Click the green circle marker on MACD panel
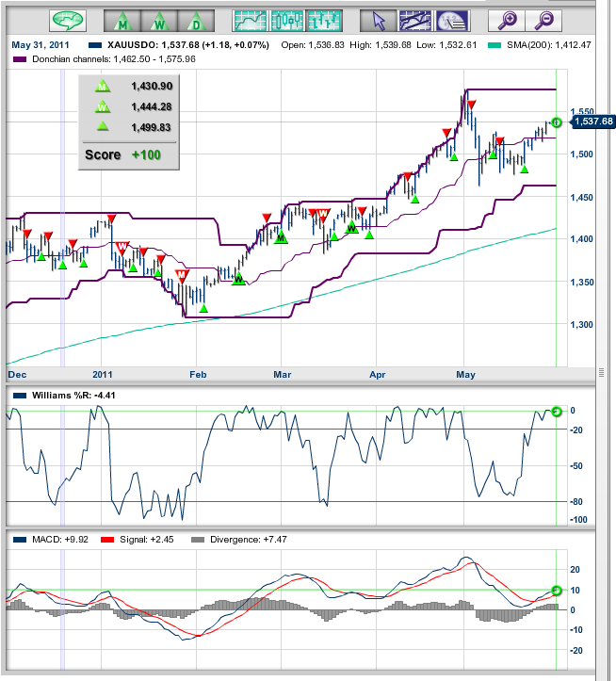Viewport: 616px width, 681px height. pyautogui.click(x=556, y=591)
